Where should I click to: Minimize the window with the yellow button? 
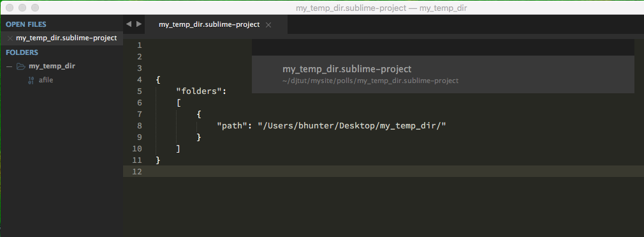click(22, 8)
